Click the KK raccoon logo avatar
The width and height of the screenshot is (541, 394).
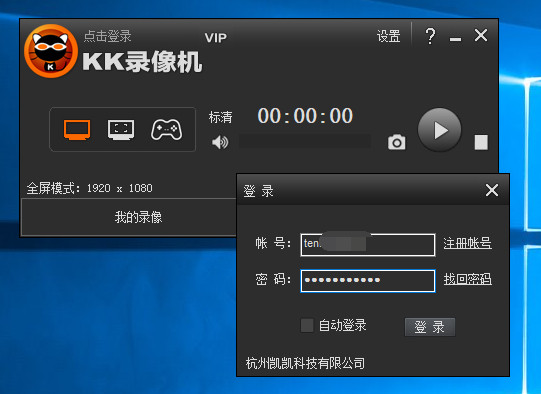[x=51, y=51]
